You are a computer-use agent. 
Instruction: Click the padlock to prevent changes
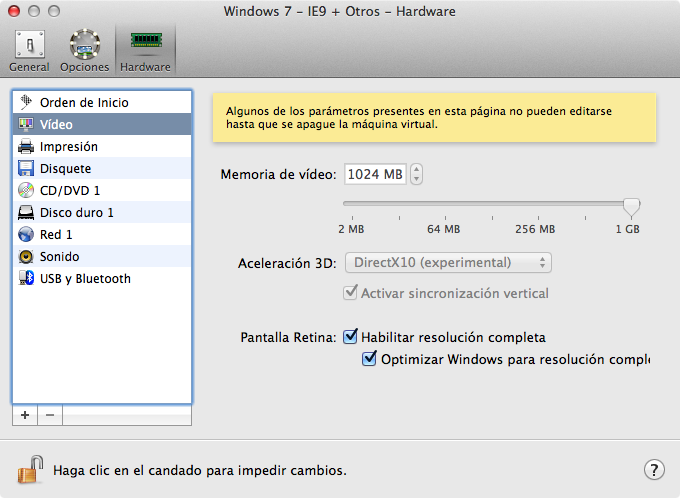point(30,469)
